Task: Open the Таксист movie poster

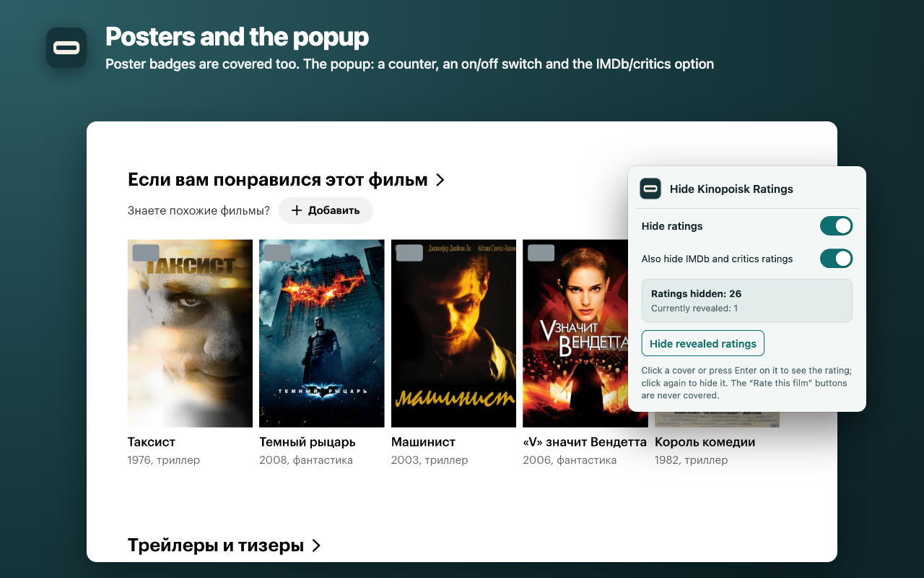Action: pyautogui.click(x=190, y=333)
